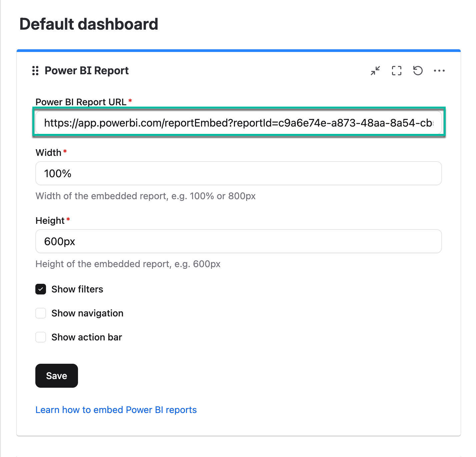
Task: Click the Width field label
Action: pos(49,153)
